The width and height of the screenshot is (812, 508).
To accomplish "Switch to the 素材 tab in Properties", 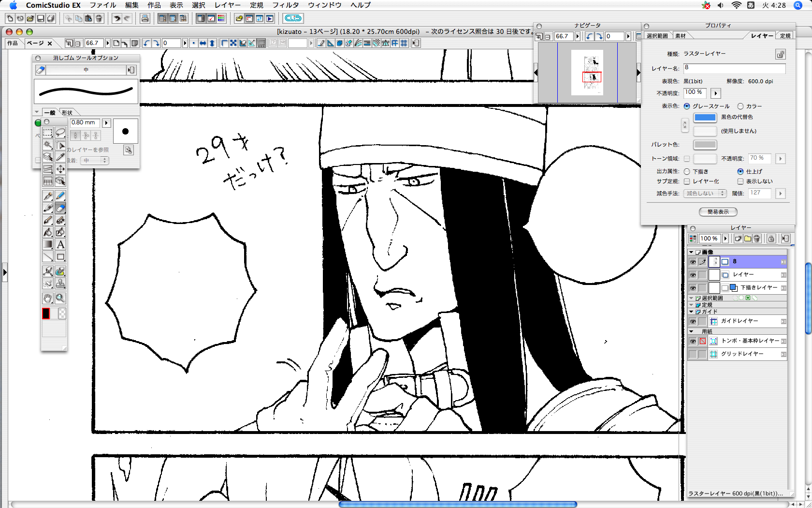I will 681,36.
